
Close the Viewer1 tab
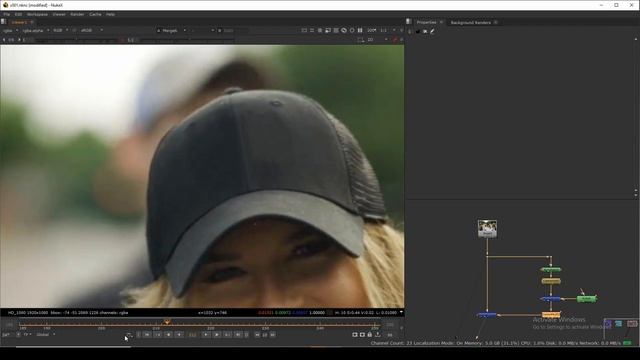pyautogui.click(x=32, y=22)
